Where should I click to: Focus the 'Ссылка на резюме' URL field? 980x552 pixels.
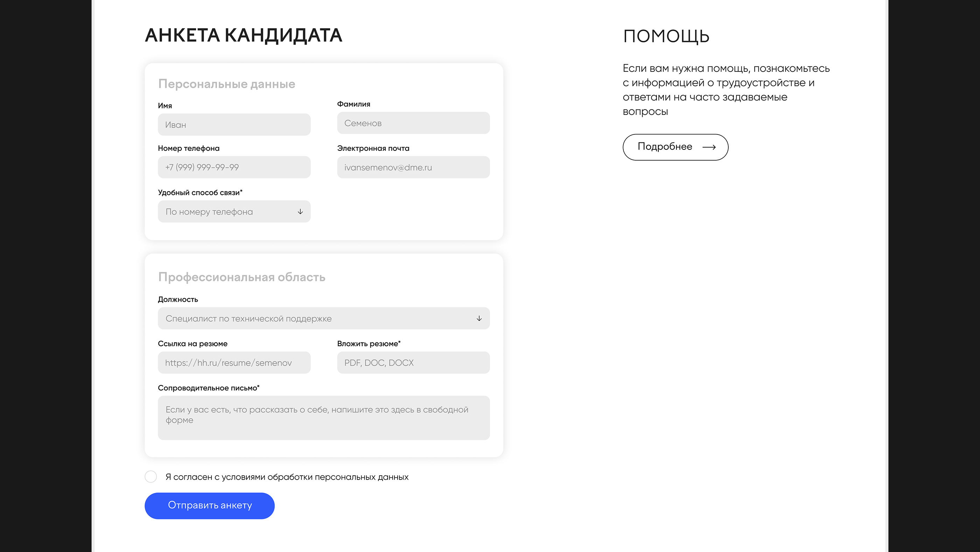coord(234,363)
